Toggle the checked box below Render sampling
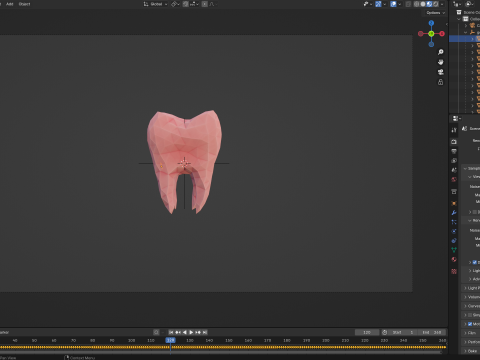 (475, 262)
